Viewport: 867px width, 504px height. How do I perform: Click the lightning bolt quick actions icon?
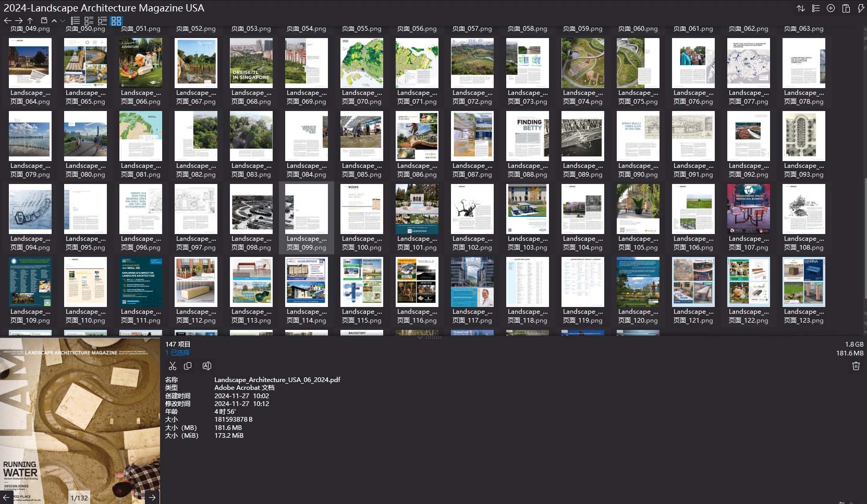pos(860,8)
